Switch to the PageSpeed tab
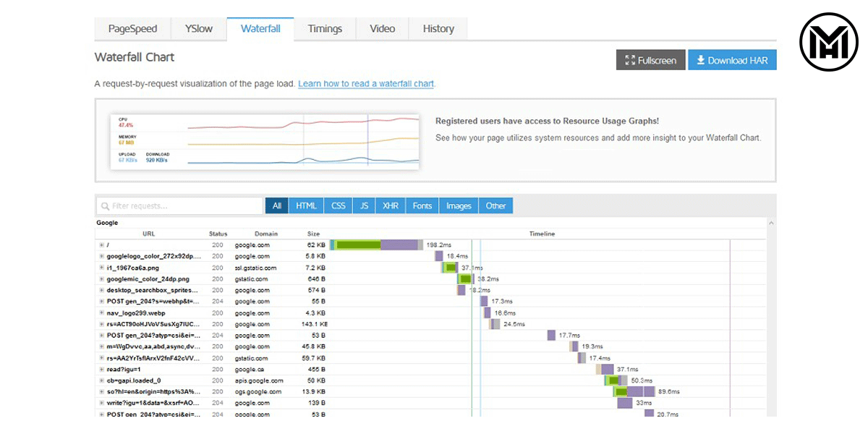Image resolution: width=868 pixels, height=434 pixels. [x=132, y=29]
